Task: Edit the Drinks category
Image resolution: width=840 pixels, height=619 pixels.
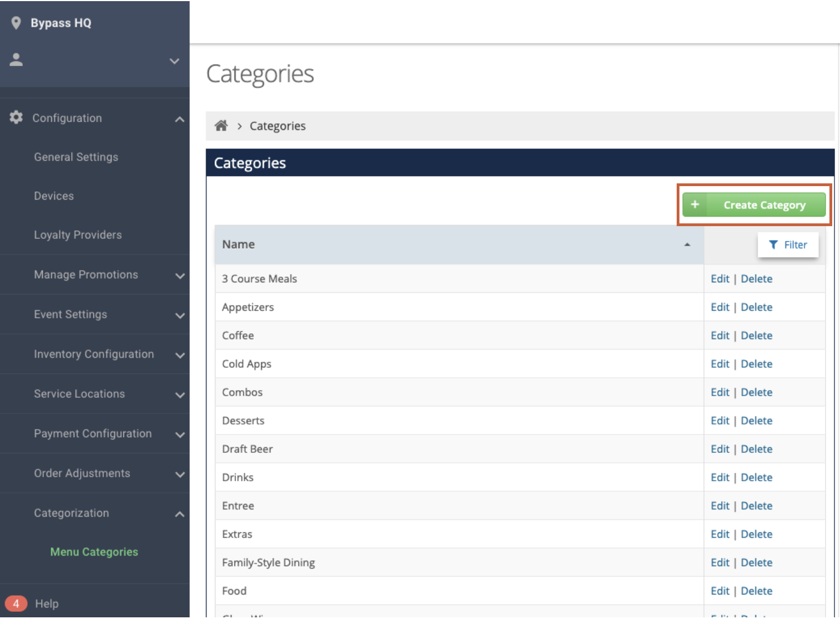Action: point(720,477)
